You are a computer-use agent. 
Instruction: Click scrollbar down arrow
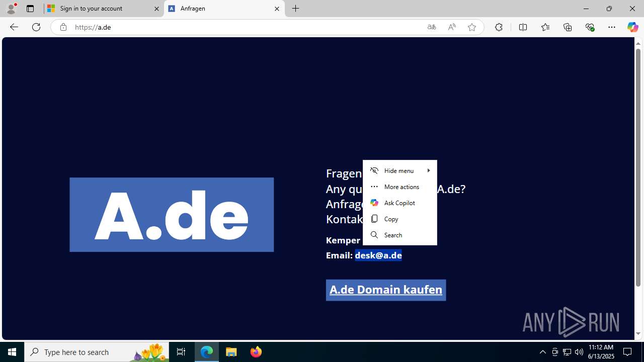[638, 334]
